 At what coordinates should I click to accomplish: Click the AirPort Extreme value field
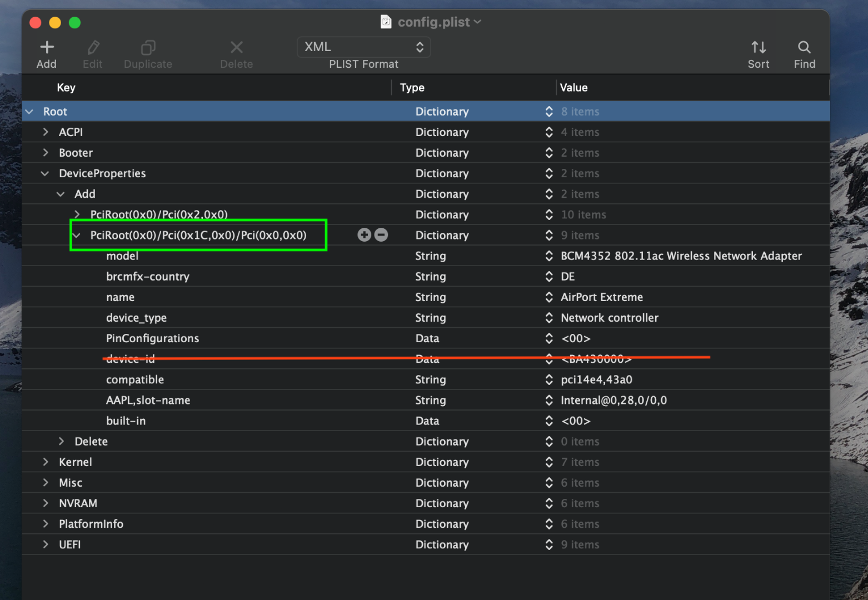tap(602, 297)
